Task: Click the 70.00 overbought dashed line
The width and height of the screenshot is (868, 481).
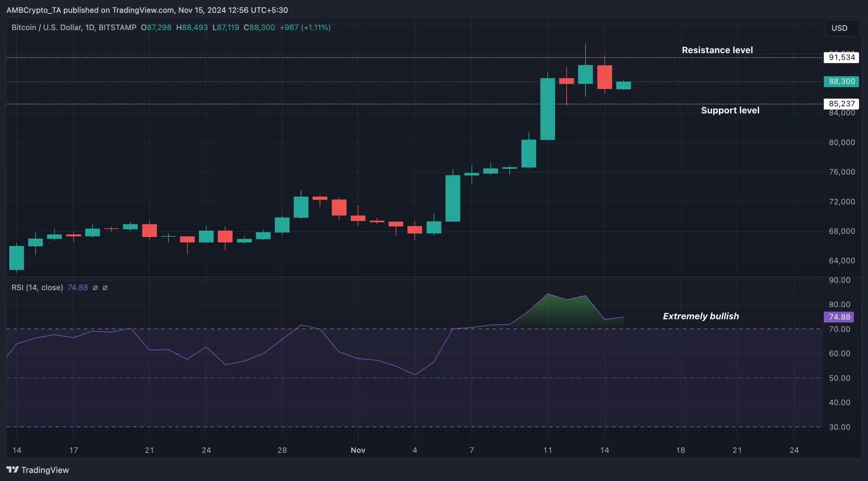Action: tap(407, 328)
